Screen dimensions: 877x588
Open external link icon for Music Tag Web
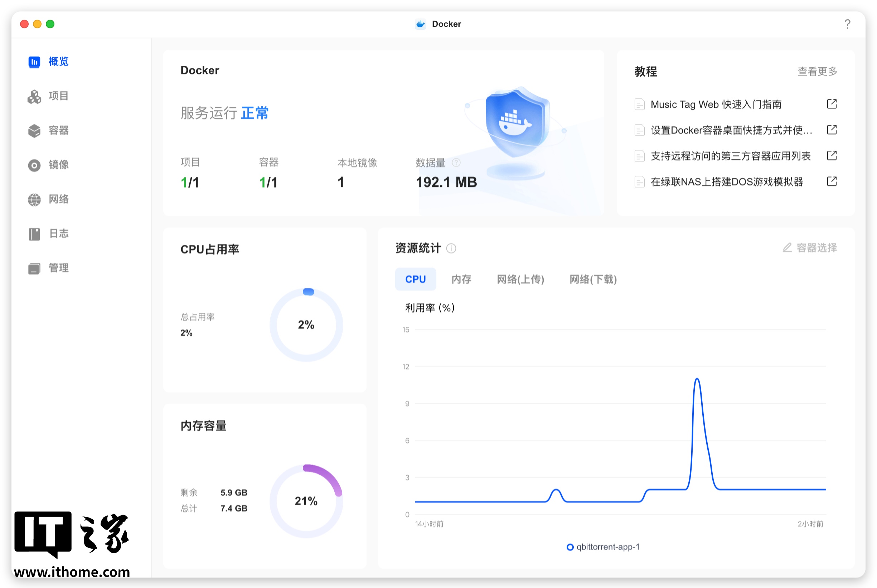tap(832, 104)
